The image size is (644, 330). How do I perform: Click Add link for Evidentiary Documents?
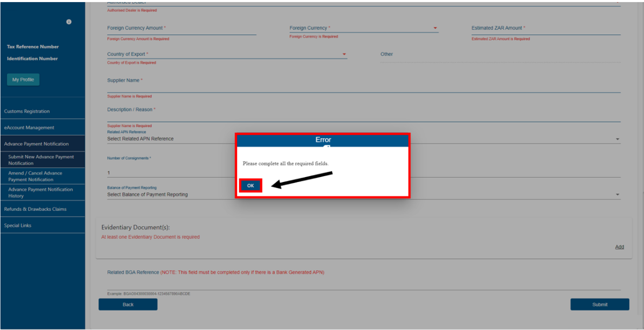coord(619,247)
